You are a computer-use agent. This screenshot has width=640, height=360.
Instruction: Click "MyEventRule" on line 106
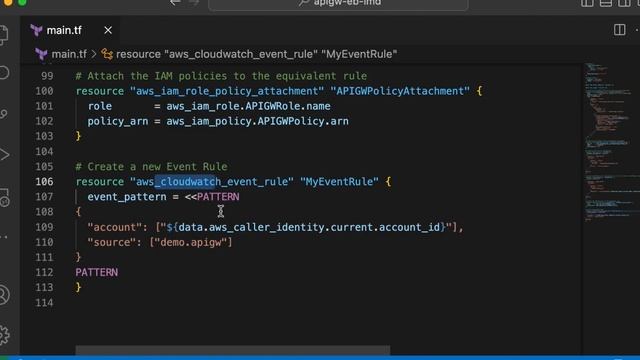339,182
